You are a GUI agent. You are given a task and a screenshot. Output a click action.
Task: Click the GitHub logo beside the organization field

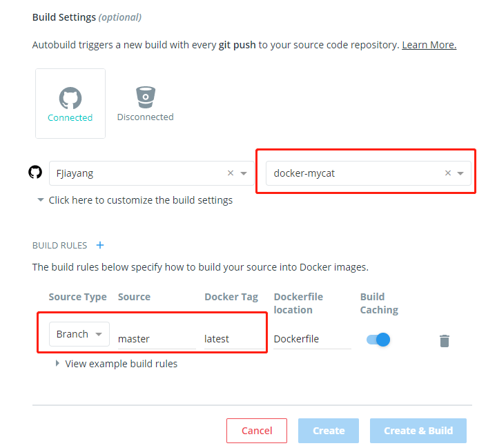(35, 173)
